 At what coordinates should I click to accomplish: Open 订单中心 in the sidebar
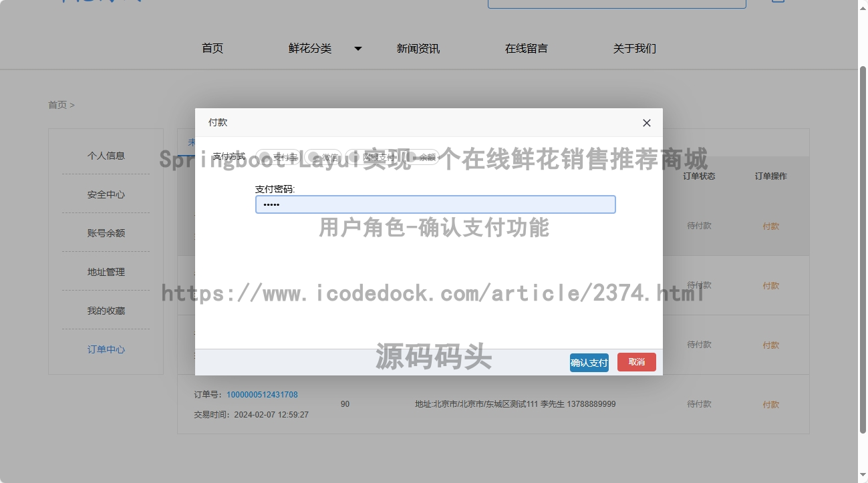(x=106, y=349)
